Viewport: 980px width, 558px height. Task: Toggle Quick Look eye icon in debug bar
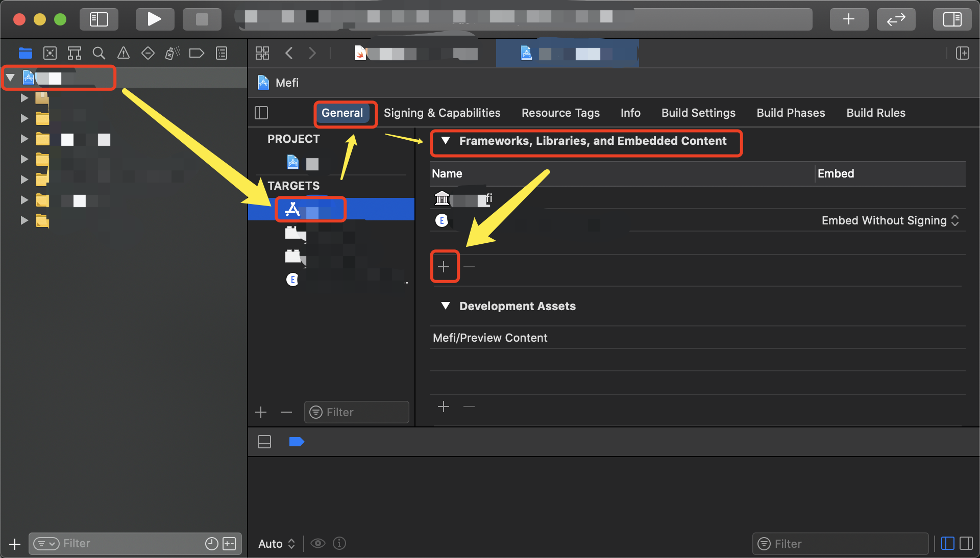click(318, 544)
